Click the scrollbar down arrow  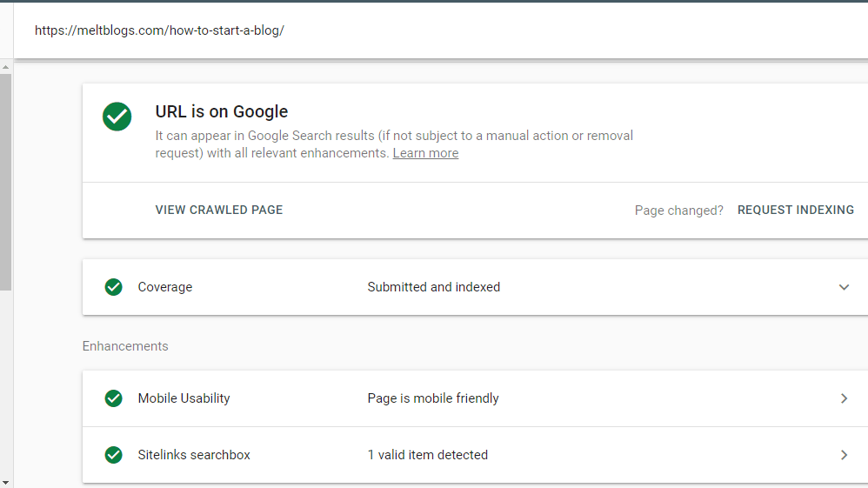(5, 483)
